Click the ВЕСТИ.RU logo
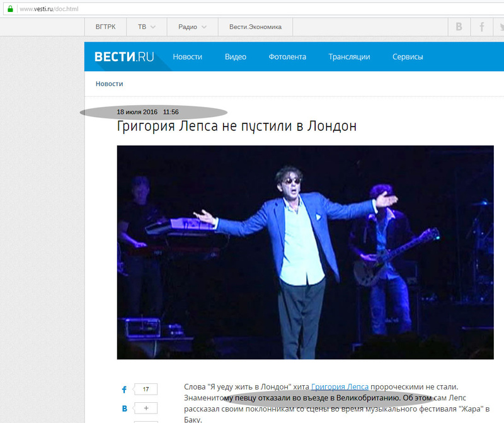The image size is (504, 423). 124,57
